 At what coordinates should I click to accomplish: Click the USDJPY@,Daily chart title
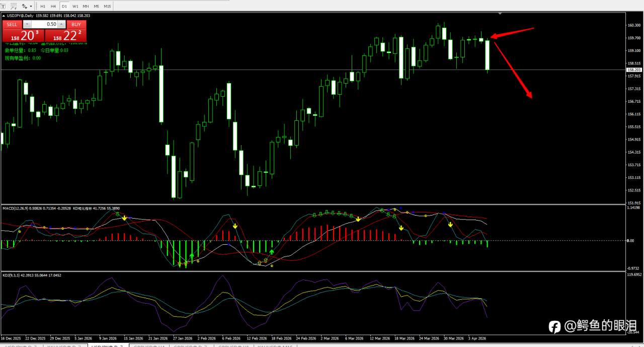pyautogui.click(x=20, y=16)
